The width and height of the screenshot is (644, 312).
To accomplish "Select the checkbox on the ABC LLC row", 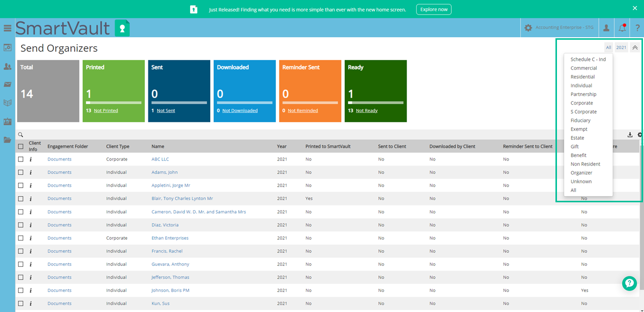I will point(20,159).
